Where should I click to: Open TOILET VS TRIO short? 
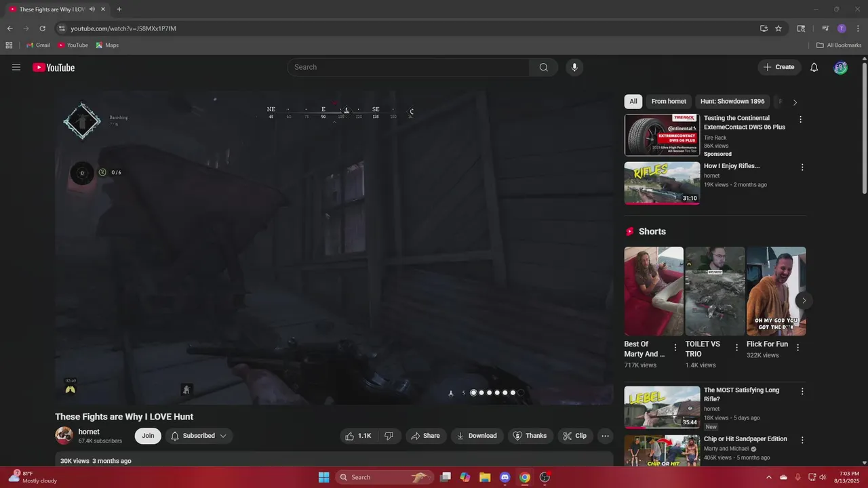point(715,291)
